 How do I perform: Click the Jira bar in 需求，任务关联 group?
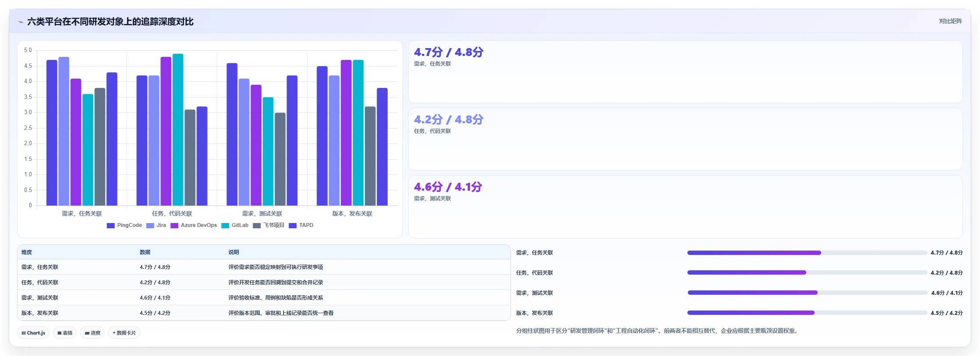64,131
